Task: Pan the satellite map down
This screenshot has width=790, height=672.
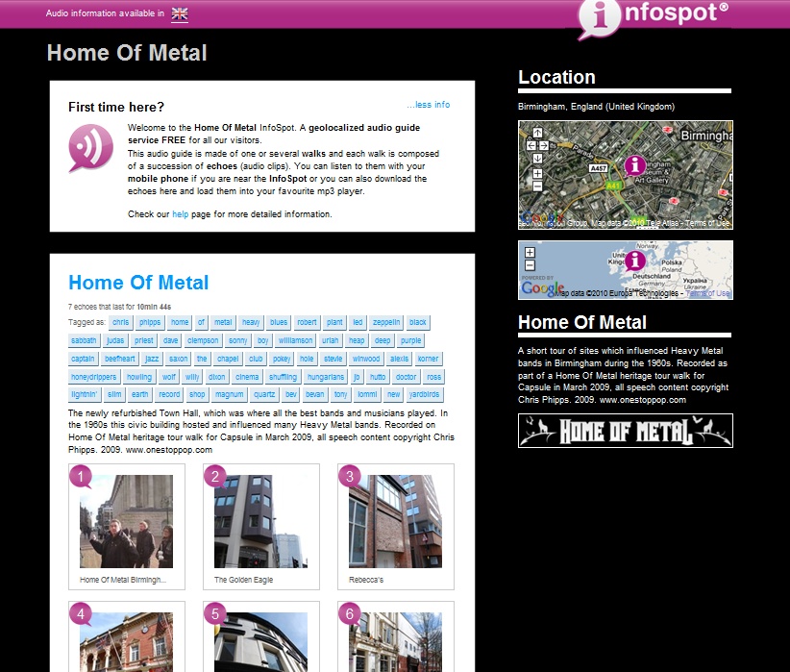Action: [537, 158]
